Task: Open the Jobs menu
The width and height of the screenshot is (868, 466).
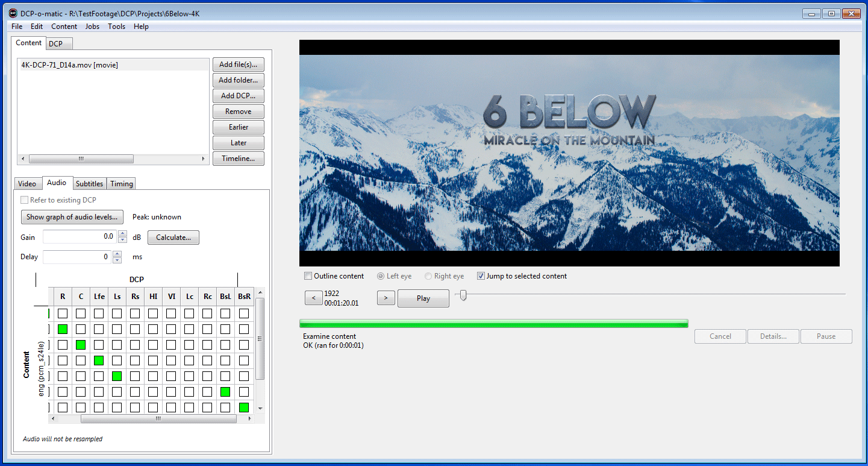Action: (92, 27)
